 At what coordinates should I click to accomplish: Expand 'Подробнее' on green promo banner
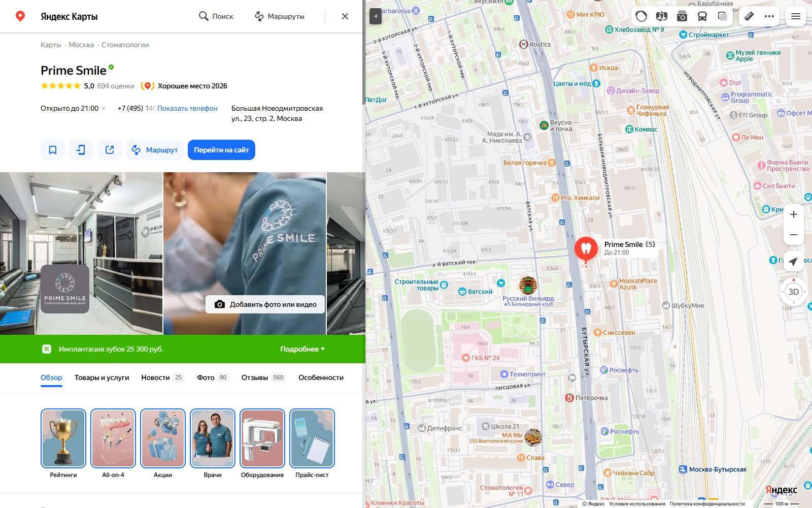302,349
